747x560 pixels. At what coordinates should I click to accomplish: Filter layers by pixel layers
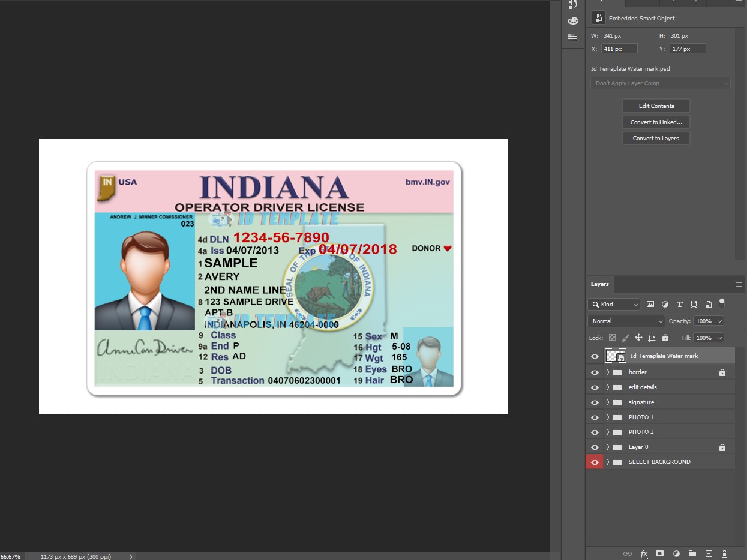[650, 305]
